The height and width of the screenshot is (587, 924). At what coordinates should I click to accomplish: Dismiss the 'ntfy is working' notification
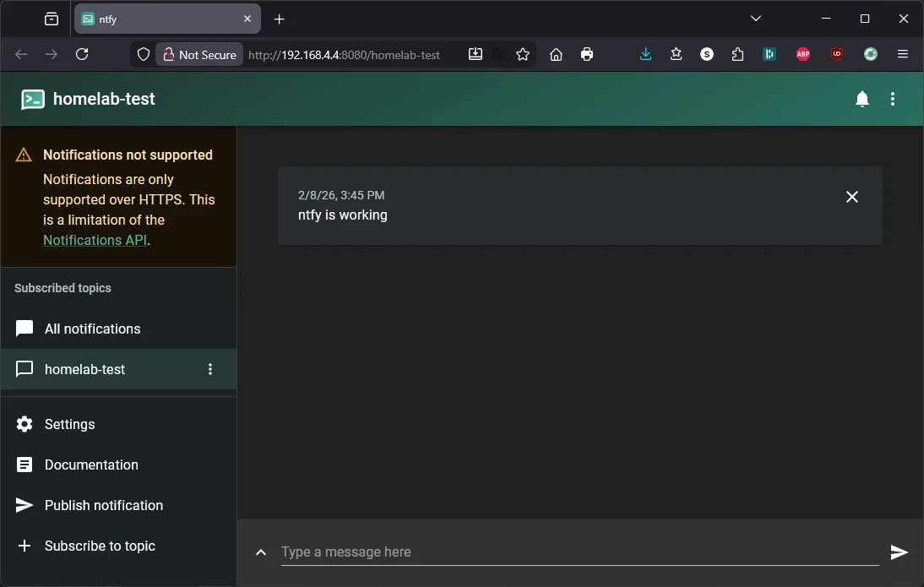point(851,197)
